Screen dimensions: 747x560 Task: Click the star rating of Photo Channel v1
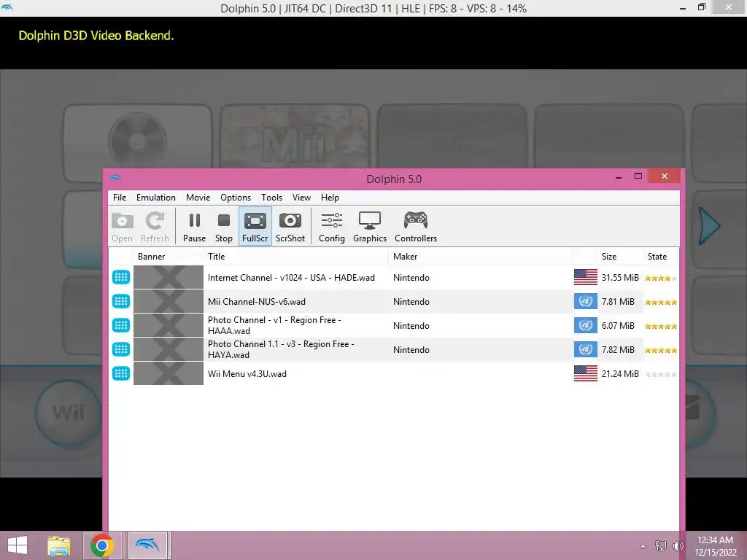(661, 326)
